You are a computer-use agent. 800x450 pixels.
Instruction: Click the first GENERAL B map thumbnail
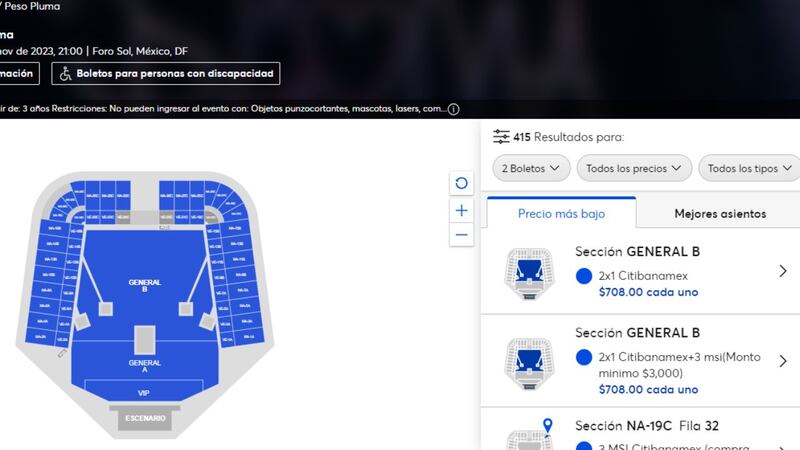pyautogui.click(x=529, y=271)
